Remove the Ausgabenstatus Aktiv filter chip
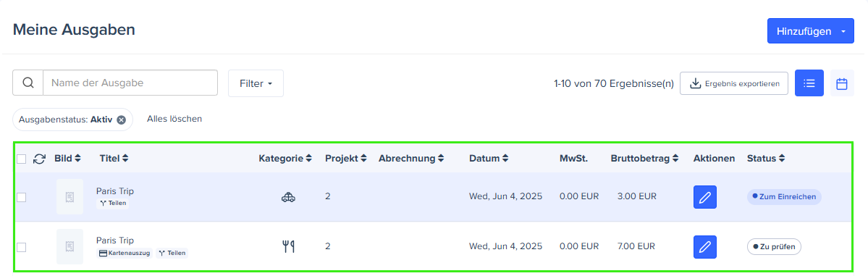Image resolution: width=868 pixels, height=276 pixels. (x=121, y=119)
